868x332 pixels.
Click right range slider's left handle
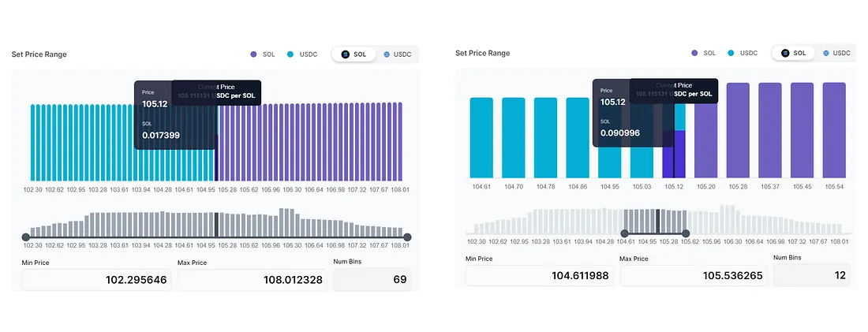click(624, 233)
